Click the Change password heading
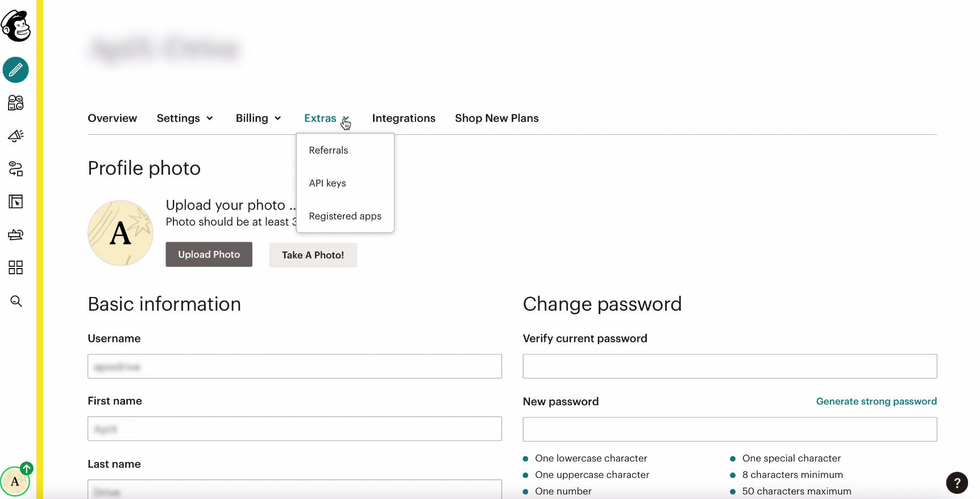Image resolution: width=980 pixels, height=499 pixels. [x=602, y=304]
